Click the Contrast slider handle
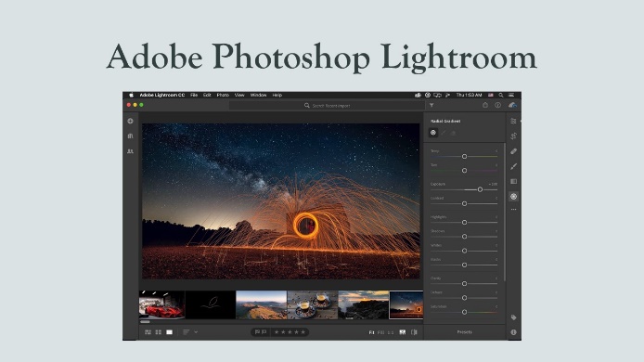This screenshot has width=644, height=362. 464,204
